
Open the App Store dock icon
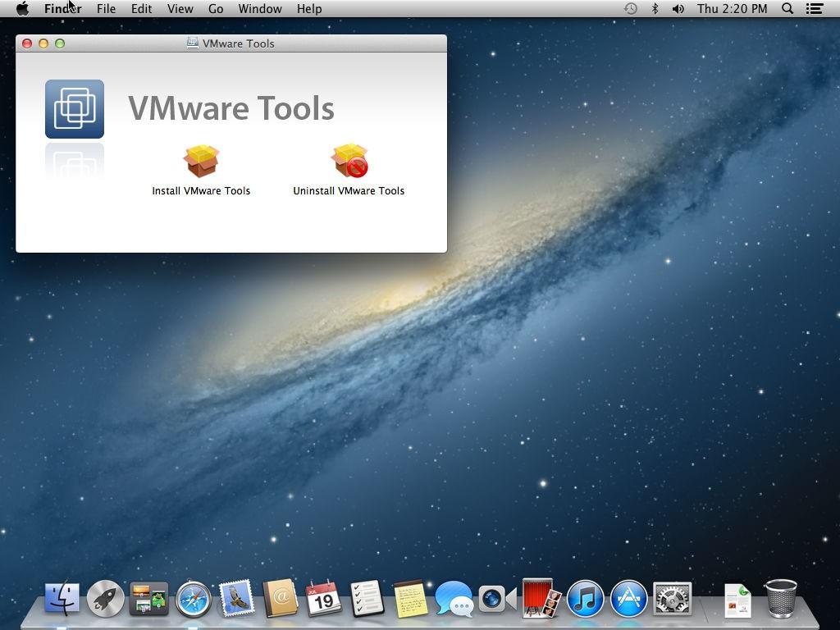pyautogui.click(x=629, y=599)
